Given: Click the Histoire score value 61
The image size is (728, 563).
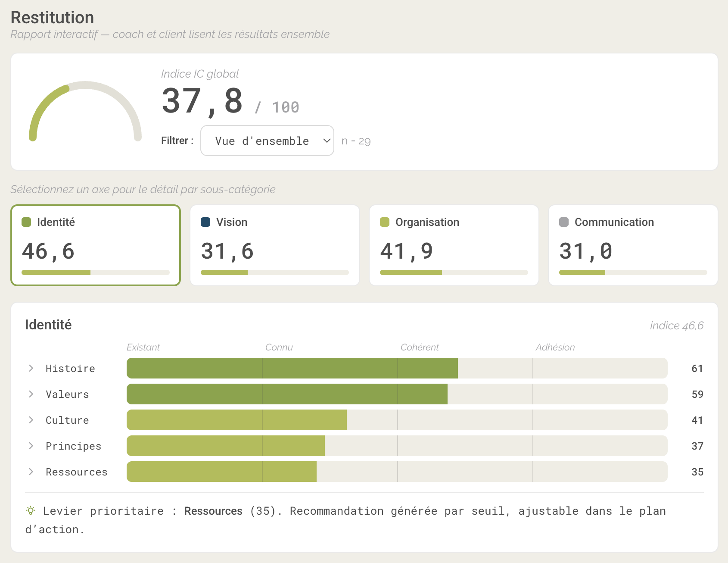Looking at the screenshot, I should point(697,369).
